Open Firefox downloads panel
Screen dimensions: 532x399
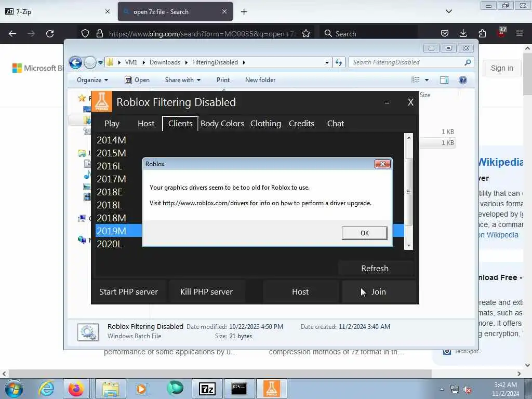[x=463, y=33]
